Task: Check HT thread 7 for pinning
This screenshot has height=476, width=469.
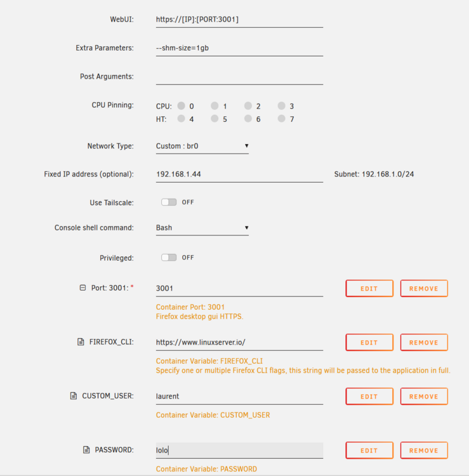Action: point(281,119)
